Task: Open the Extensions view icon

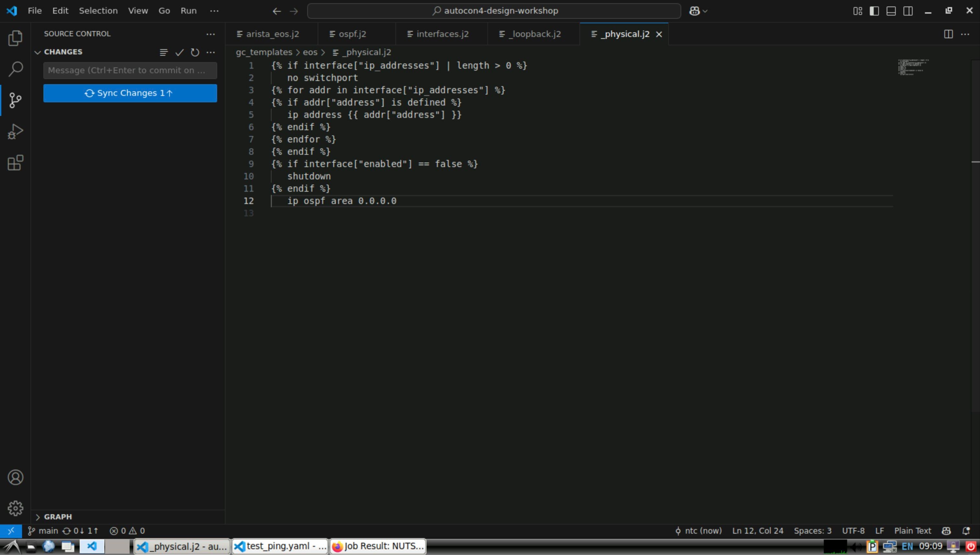Action: coord(15,163)
